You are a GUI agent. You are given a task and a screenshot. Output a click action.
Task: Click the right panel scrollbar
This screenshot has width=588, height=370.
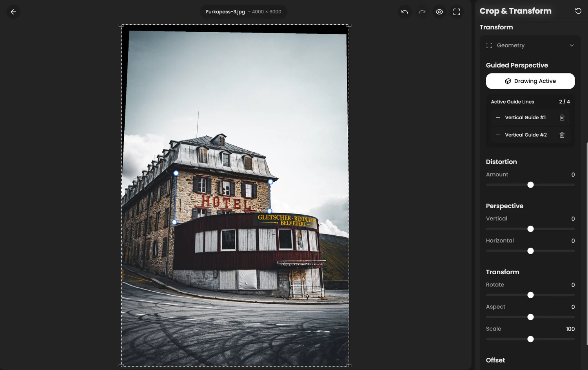click(x=587, y=243)
